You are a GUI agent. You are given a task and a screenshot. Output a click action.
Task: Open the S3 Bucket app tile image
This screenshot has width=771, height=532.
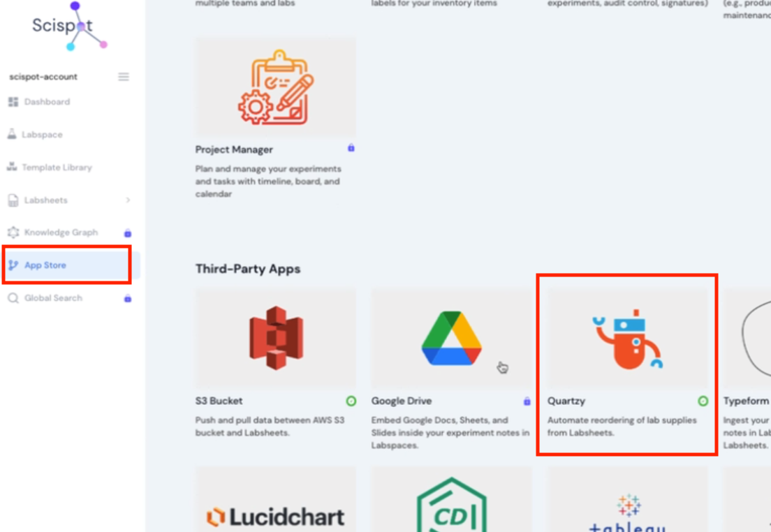(x=275, y=339)
